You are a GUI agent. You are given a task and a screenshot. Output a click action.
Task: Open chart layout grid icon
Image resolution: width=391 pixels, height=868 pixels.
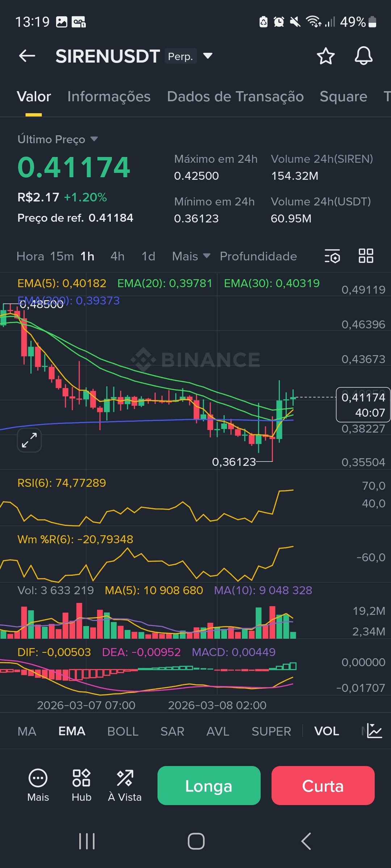366,256
